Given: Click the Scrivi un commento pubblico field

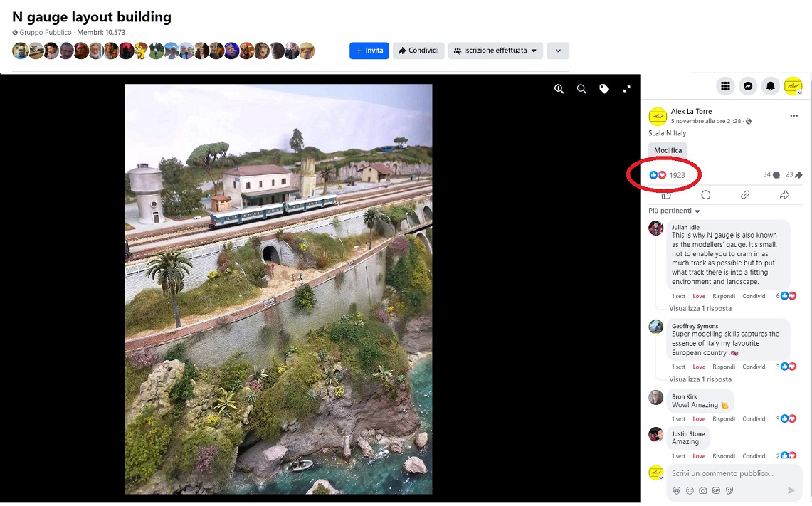Looking at the screenshot, I should (726, 473).
